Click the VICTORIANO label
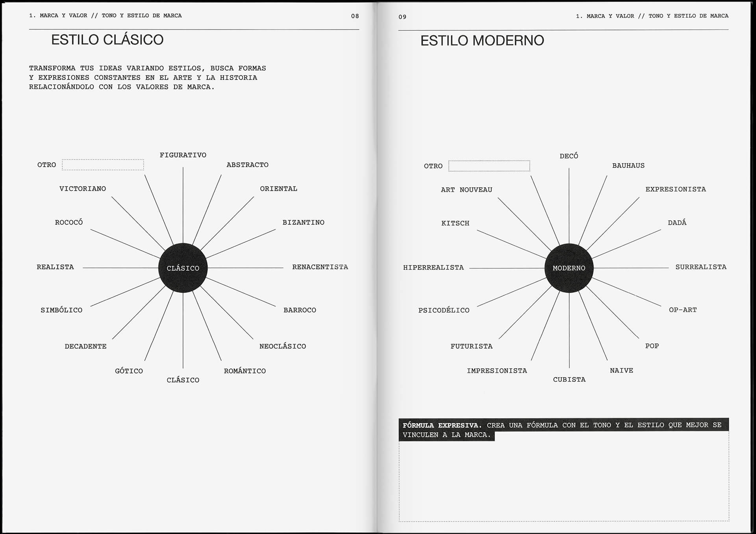Screen dimensions: 756x534 (x=83, y=189)
